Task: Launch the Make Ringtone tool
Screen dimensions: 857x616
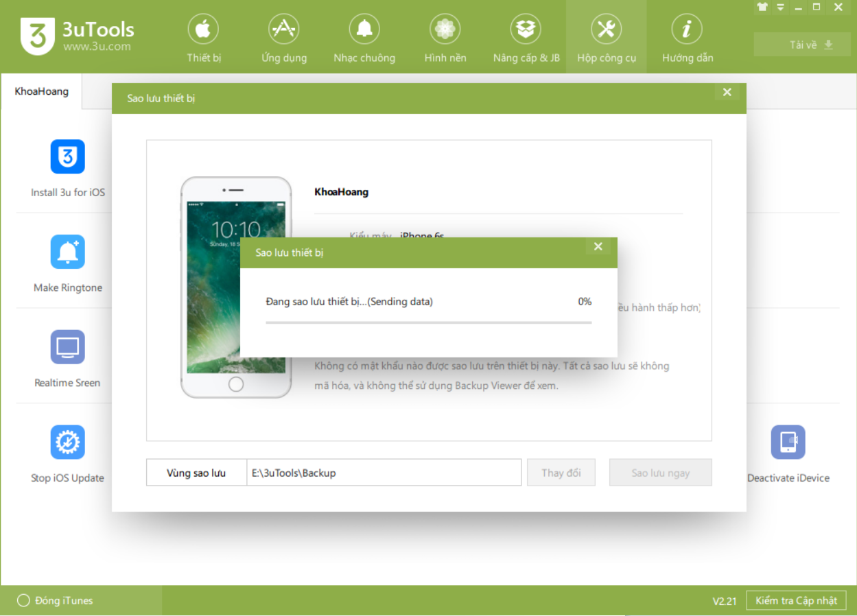Action: (67, 252)
